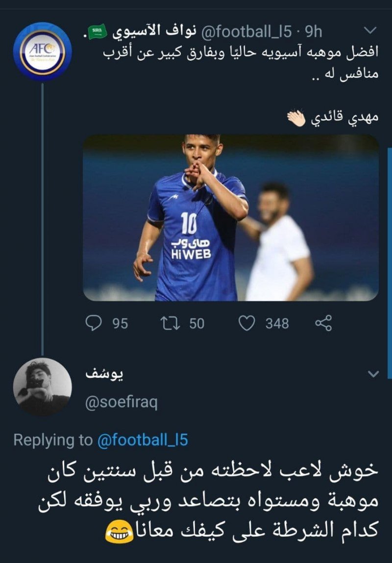392x563 pixels.
Task: Open the chevron menu on يوسف's reply
Action: pyautogui.click(x=373, y=374)
